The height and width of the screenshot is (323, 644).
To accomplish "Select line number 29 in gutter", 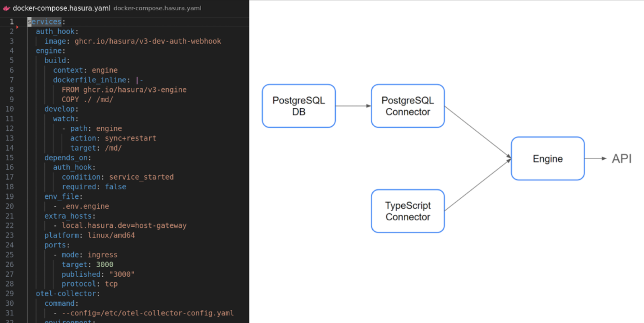I will 10,294.
